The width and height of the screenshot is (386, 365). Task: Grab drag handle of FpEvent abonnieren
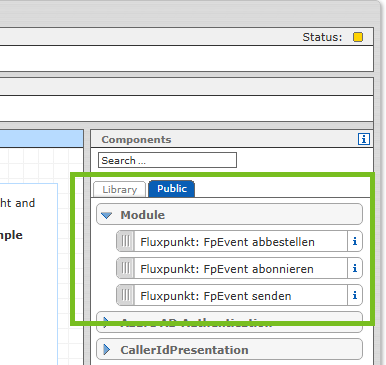tap(126, 268)
